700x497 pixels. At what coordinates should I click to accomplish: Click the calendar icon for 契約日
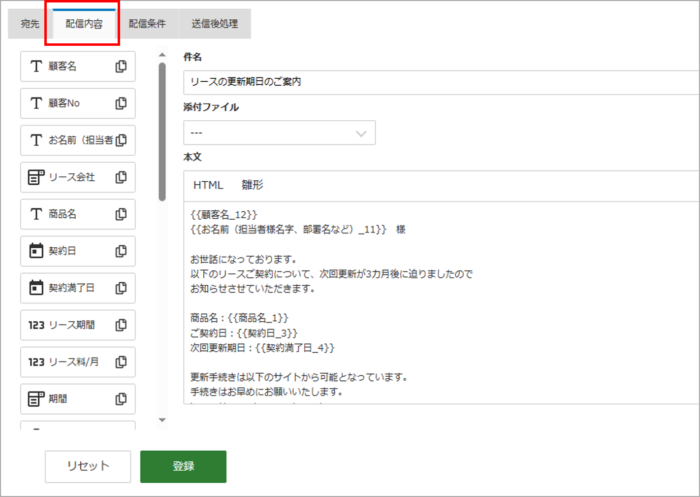coord(36,251)
